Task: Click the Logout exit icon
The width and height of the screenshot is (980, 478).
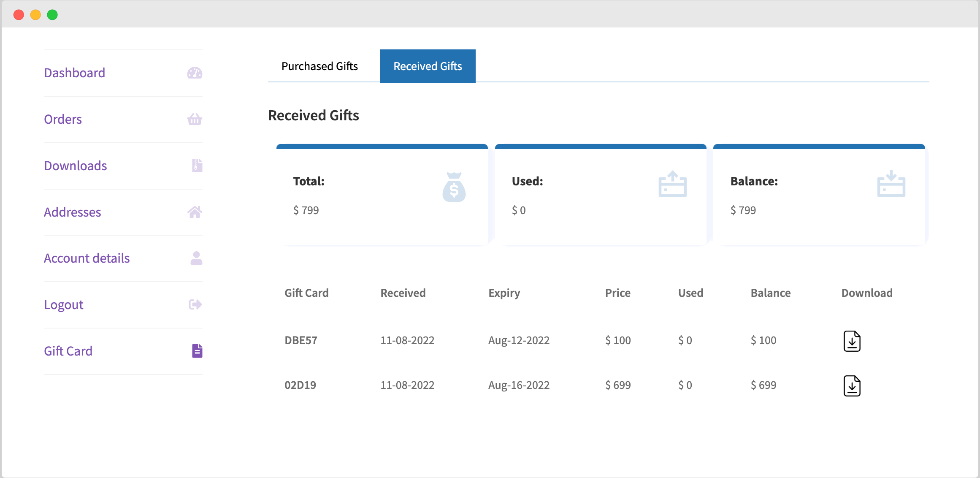Action: (x=195, y=304)
